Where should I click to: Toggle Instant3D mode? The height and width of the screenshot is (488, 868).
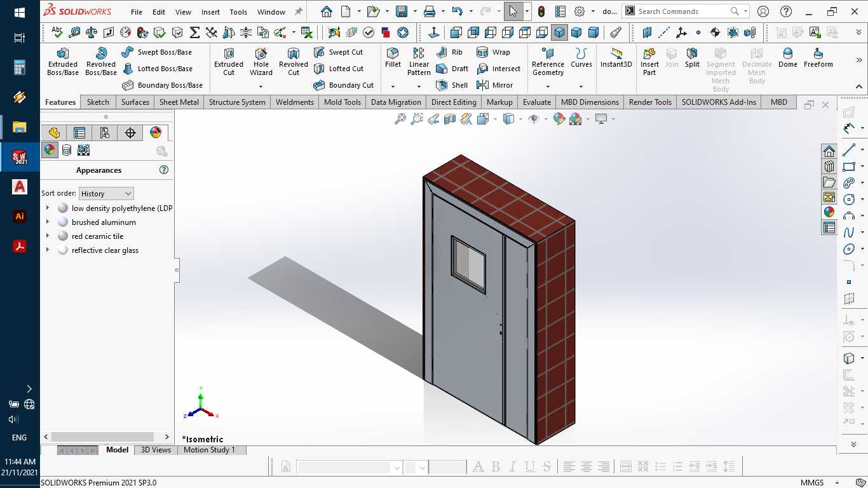(x=616, y=58)
